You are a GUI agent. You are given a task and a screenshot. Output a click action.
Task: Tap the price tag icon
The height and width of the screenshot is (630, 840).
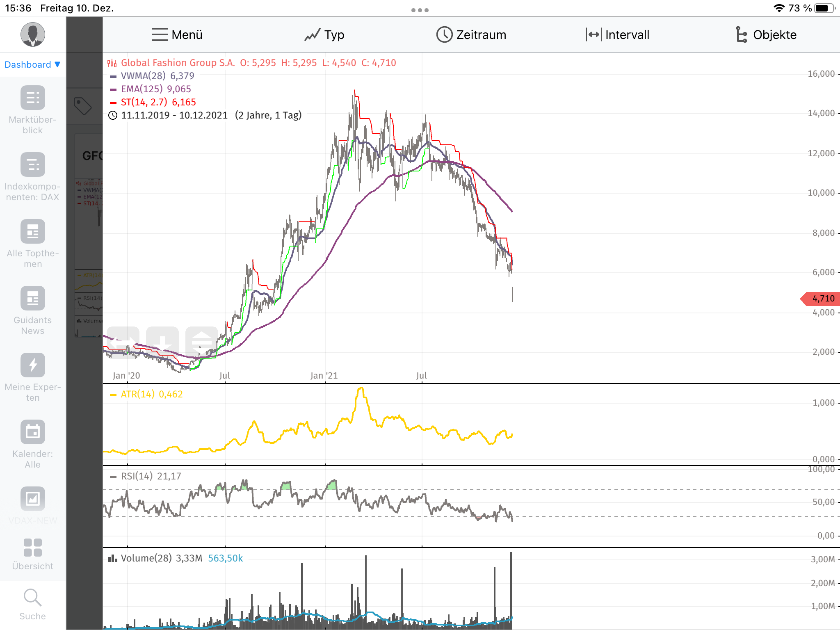pos(82,106)
